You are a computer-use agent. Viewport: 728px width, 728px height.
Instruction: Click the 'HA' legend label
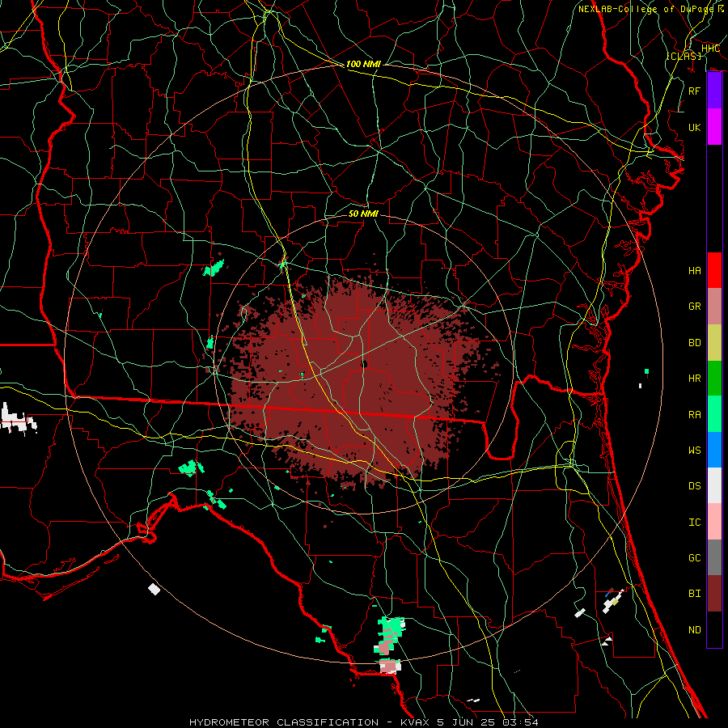(694, 270)
